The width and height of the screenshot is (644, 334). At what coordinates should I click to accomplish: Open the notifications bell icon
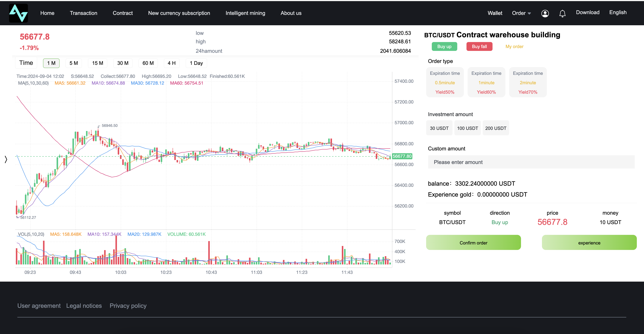pos(562,13)
